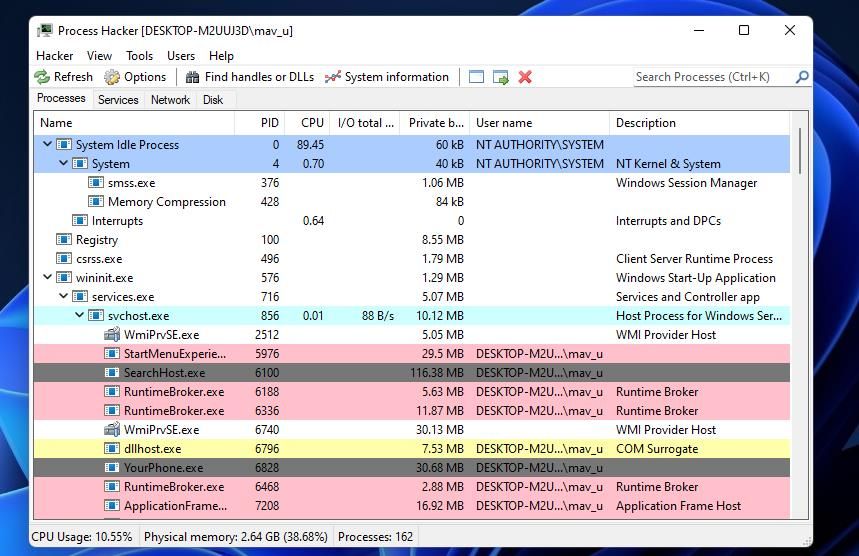
Task: Switch to the Network tab
Action: [170, 100]
